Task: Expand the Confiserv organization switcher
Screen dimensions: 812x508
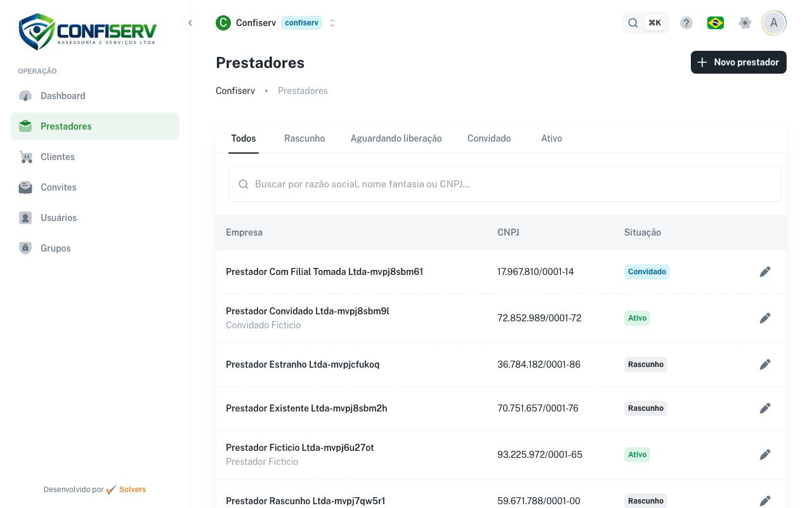Action: pos(276,23)
